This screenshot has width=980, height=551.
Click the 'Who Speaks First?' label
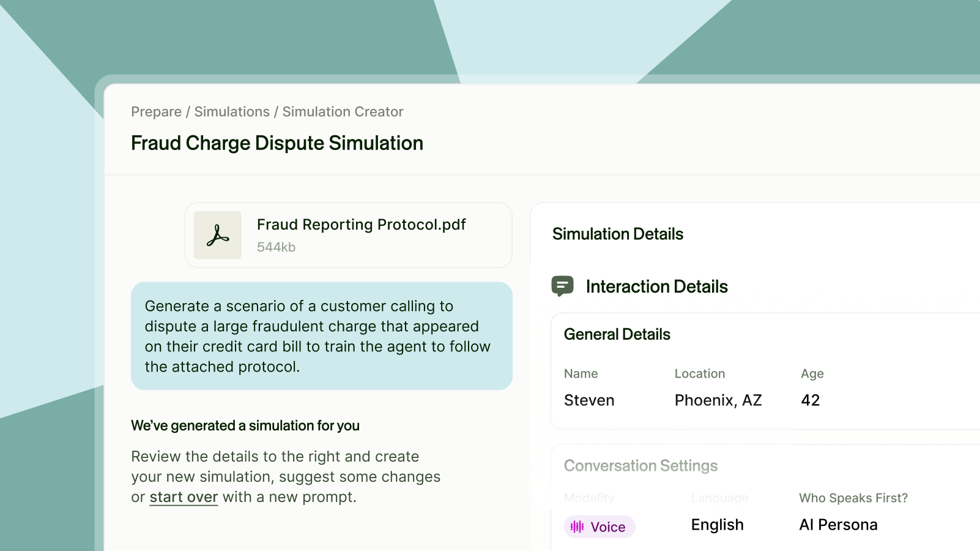(853, 498)
